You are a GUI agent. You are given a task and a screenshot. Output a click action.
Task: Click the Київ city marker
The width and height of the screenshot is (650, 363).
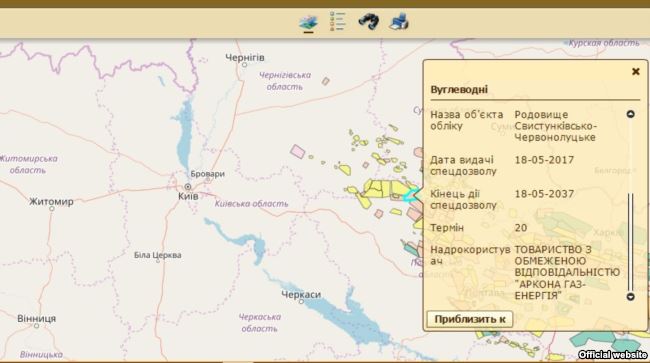188,187
